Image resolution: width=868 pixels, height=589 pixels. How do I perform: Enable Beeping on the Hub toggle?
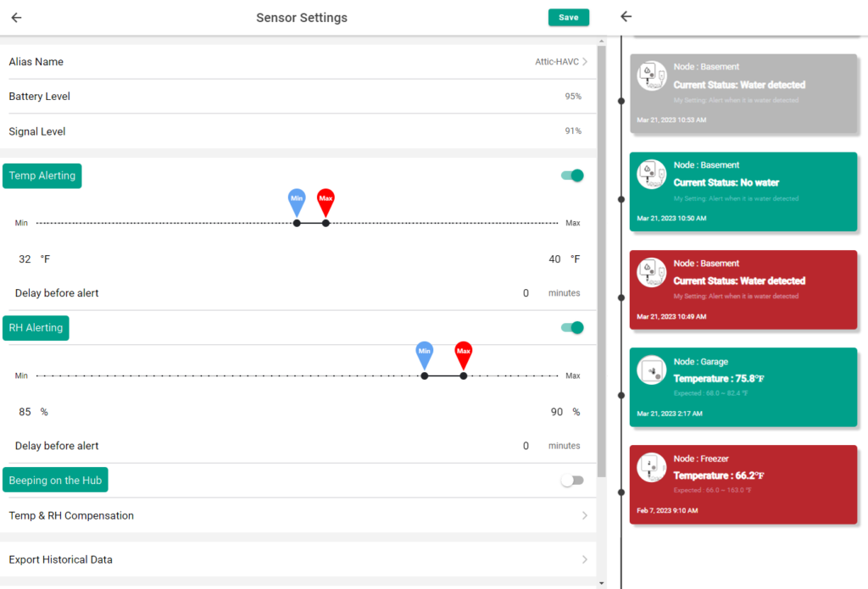click(x=572, y=481)
